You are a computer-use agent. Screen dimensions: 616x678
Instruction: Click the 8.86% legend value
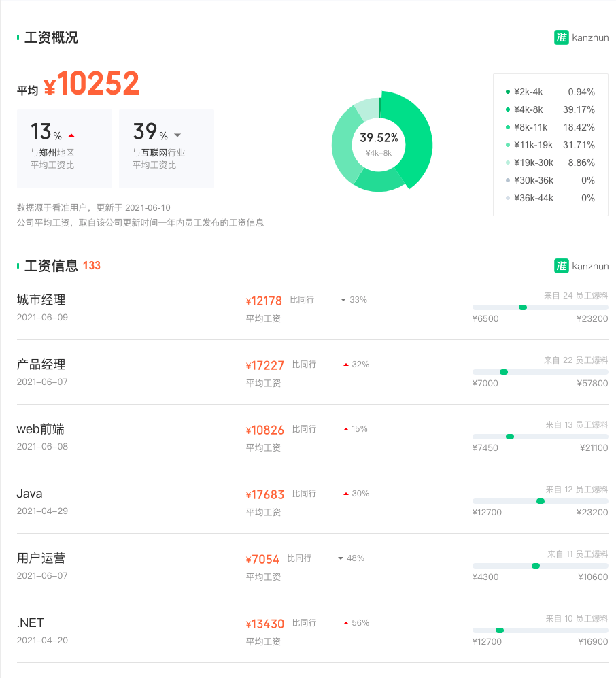[x=581, y=163]
